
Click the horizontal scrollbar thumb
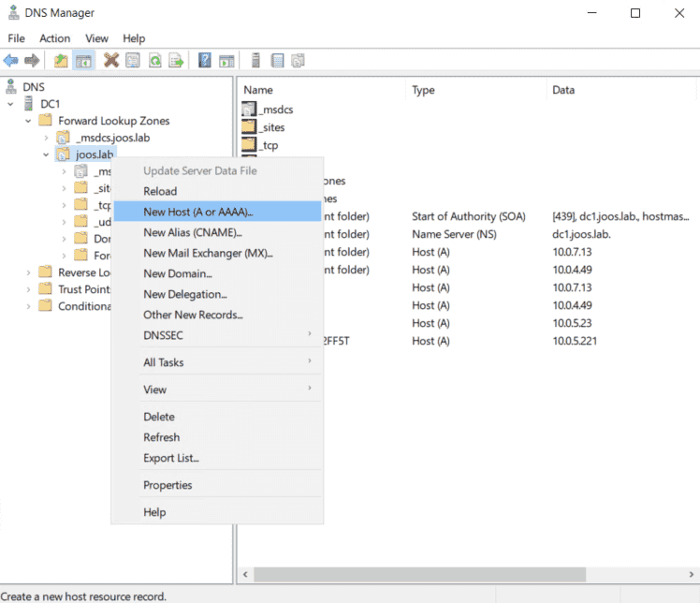point(419,574)
